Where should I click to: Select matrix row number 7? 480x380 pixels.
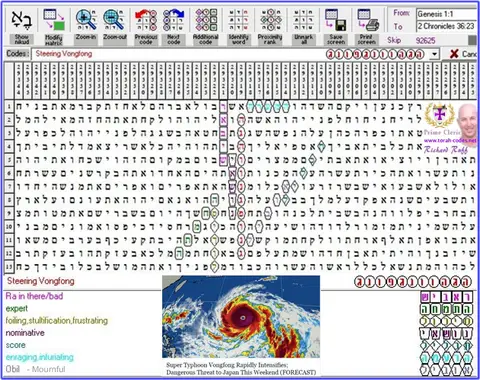(x=9, y=187)
